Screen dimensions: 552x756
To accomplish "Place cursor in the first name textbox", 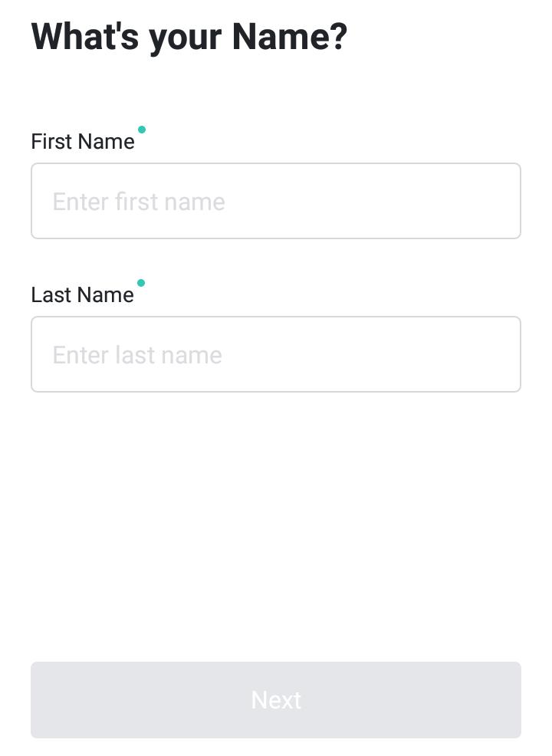I will (x=276, y=201).
